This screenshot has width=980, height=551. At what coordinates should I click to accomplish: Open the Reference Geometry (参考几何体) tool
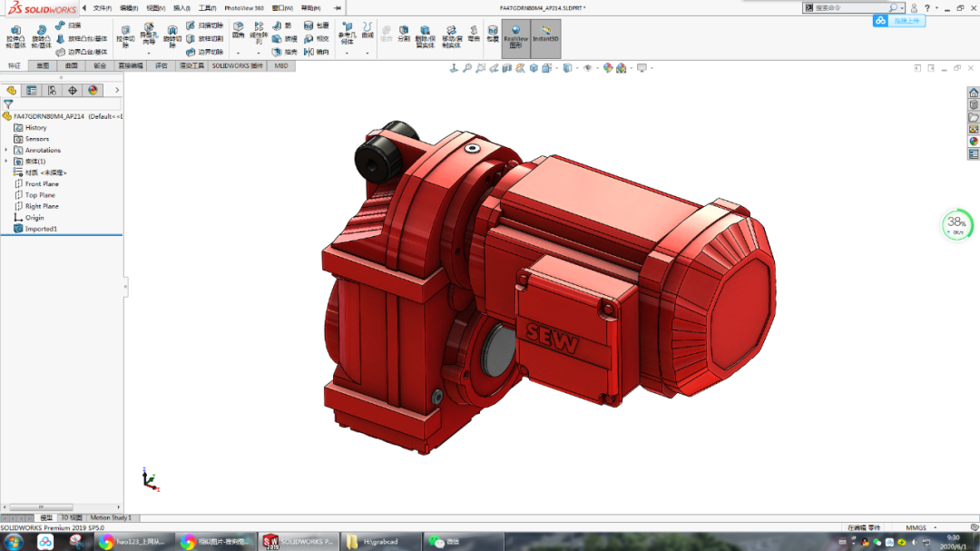347,34
